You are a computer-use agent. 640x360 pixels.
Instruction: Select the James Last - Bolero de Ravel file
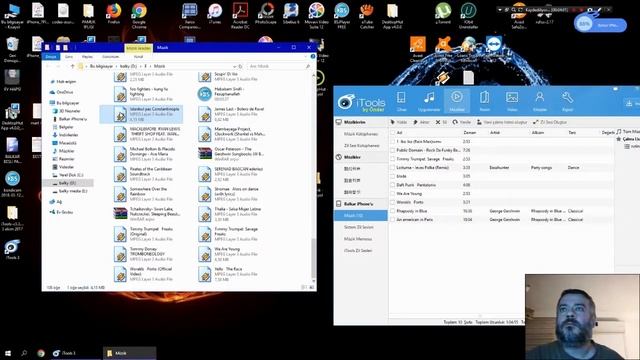[231, 114]
